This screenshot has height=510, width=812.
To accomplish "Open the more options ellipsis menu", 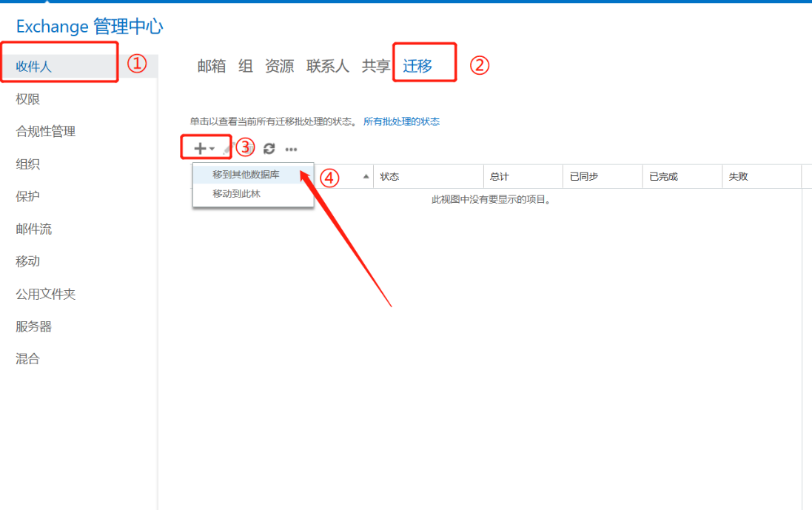I will click(x=291, y=149).
